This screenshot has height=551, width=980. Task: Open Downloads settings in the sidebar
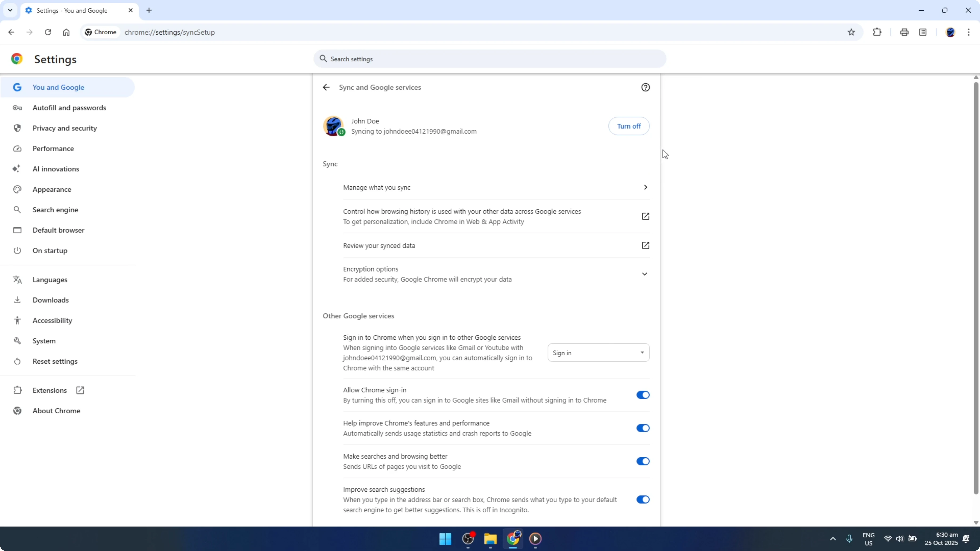click(x=51, y=300)
